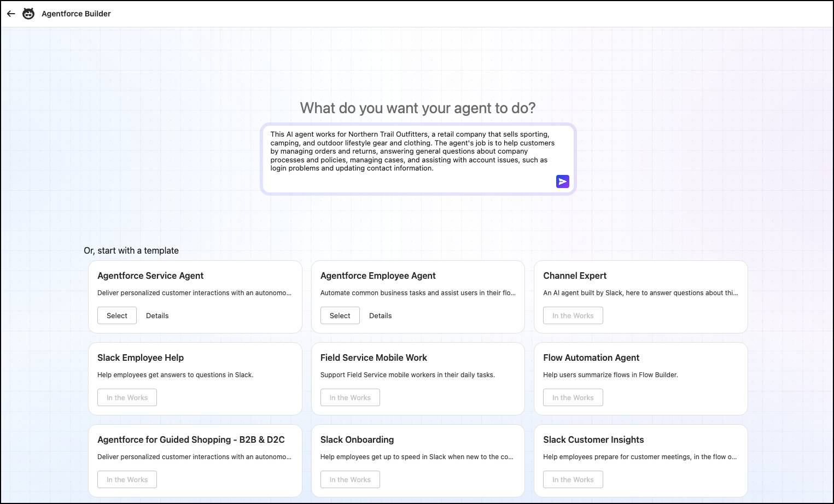Click In the Works under Channel Expert

pos(573,315)
